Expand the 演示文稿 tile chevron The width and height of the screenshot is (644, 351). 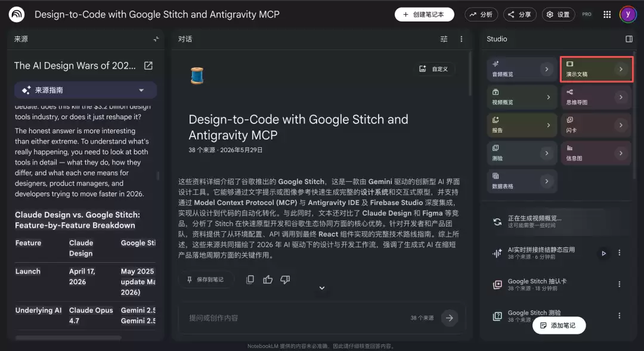[621, 69]
